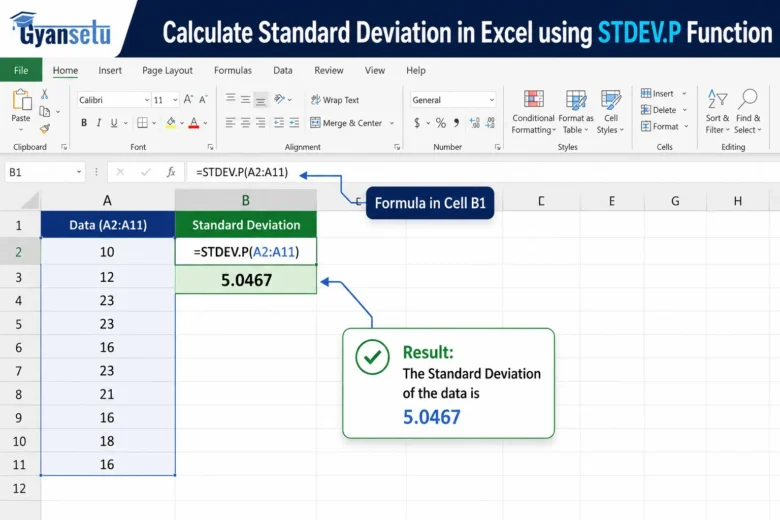Open Conditional Formatting
The height and width of the screenshot is (520, 780).
click(x=533, y=112)
